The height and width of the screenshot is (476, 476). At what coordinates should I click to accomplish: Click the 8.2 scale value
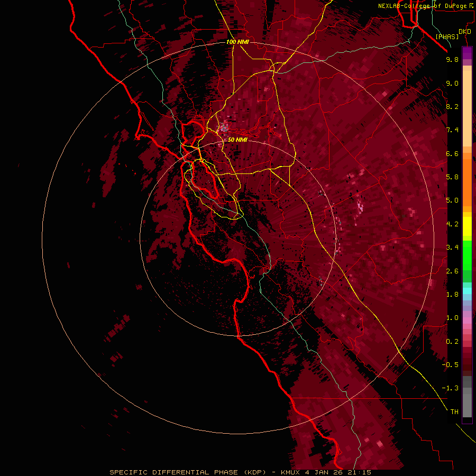tap(452, 106)
